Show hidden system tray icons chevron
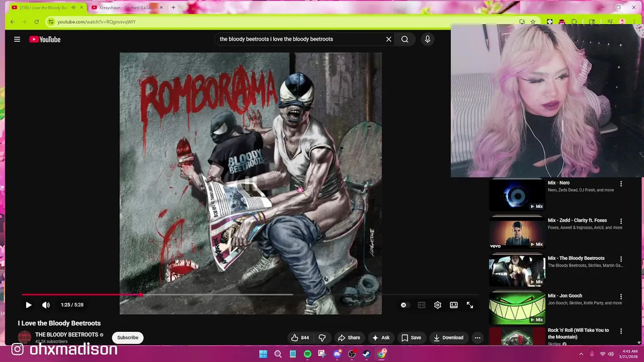Screen dimensions: 644x362 581,354
